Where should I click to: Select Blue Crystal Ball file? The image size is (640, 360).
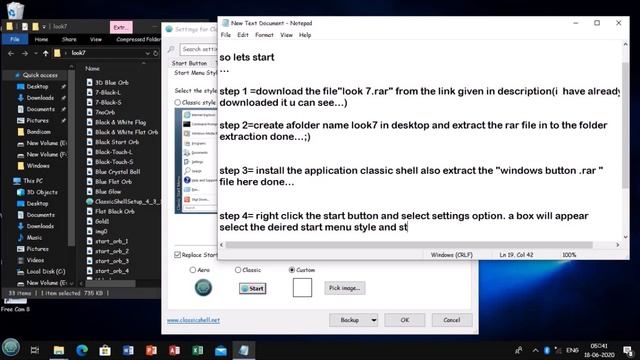coord(113,172)
